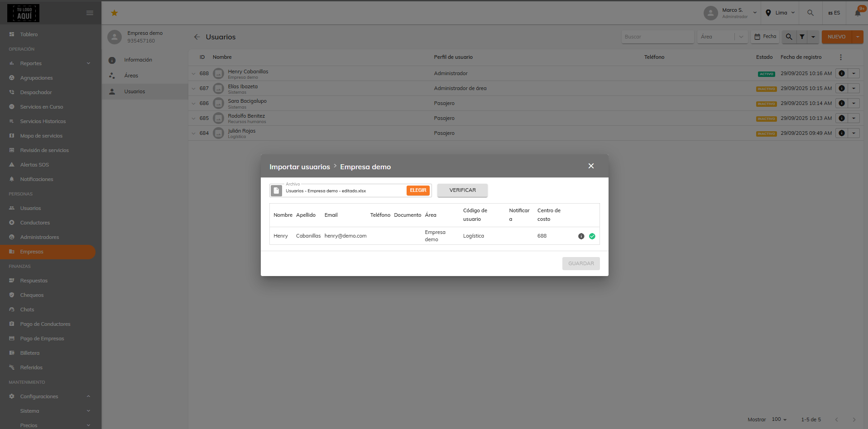The image size is (868, 429).
Task: Click henry@demo.com cell in import table
Action: point(345,236)
